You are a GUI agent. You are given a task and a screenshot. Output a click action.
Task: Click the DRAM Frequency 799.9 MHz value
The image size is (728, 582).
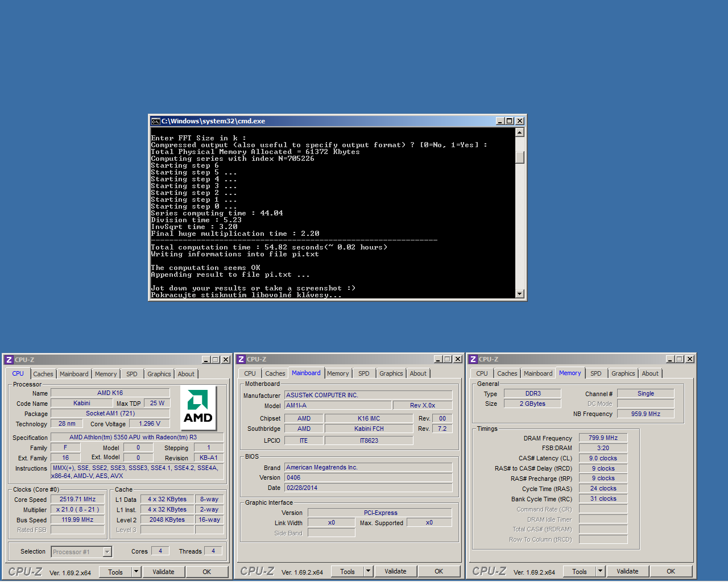pos(603,438)
